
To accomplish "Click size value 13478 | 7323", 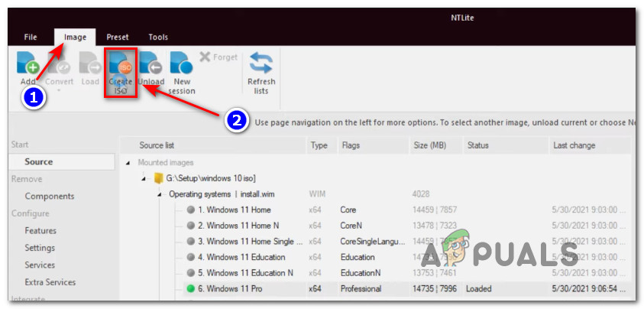I will [x=435, y=226].
